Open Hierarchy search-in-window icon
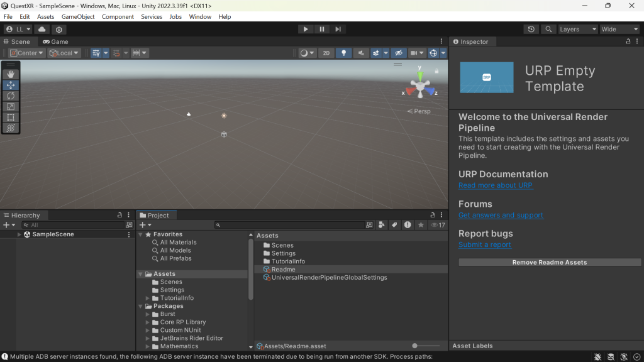The height and width of the screenshot is (362, 644). [129, 225]
